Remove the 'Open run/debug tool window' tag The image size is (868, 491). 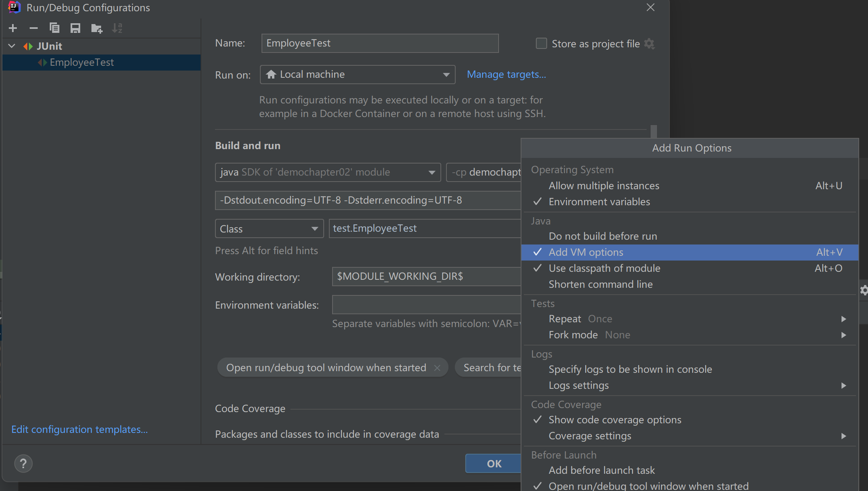click(437, 368)
